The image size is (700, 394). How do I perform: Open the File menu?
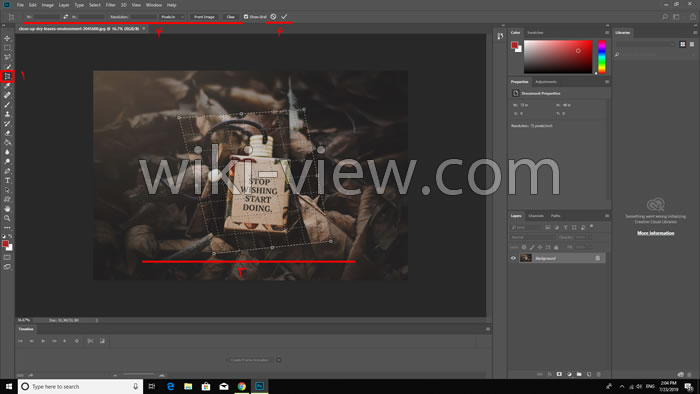20,5
